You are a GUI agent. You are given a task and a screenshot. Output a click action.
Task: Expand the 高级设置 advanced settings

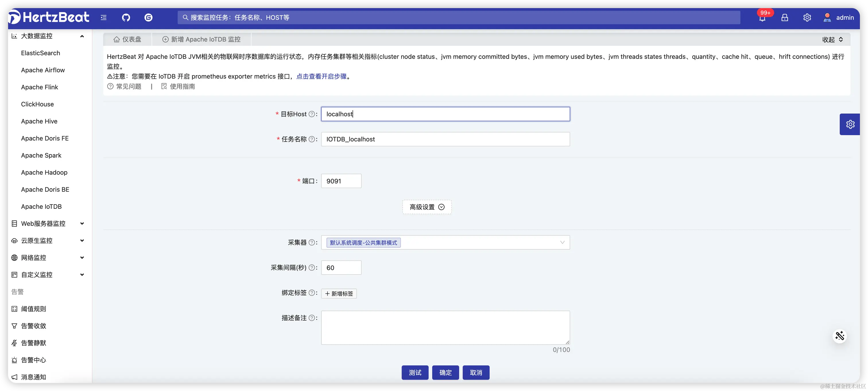(x=427, y=207)
